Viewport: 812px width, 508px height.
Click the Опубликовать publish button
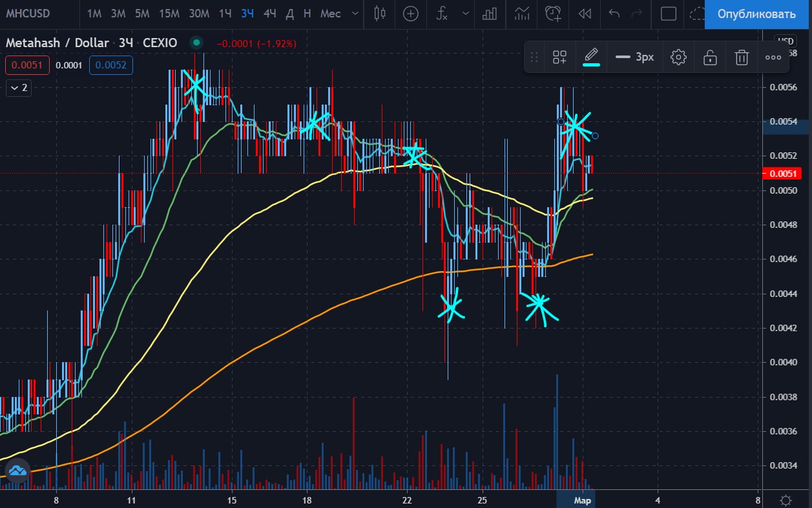[x=758, y=14]
